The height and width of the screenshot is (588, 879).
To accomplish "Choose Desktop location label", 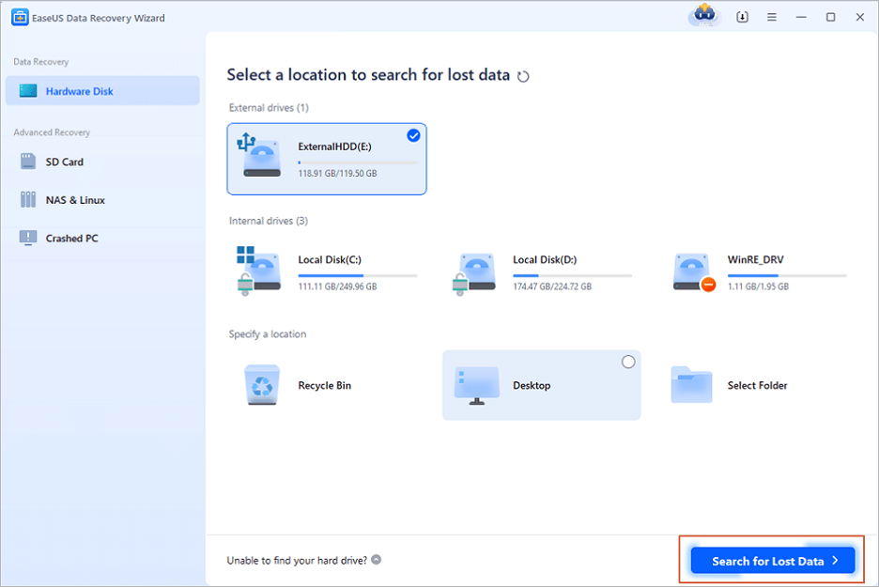I will (x=532, y=385).
